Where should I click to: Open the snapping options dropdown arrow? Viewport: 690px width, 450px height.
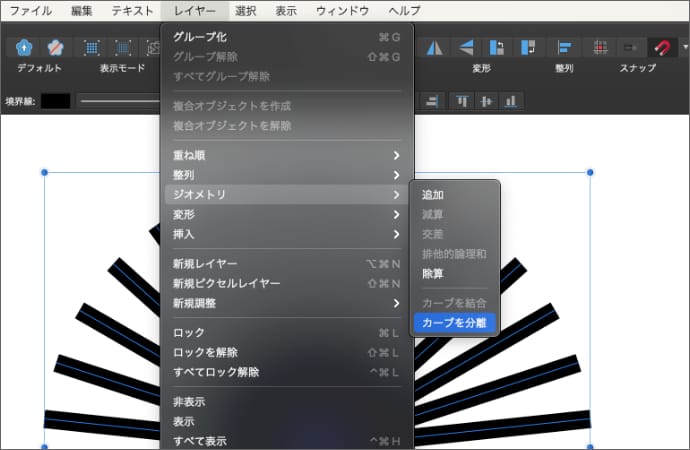[x=684, y=47]
